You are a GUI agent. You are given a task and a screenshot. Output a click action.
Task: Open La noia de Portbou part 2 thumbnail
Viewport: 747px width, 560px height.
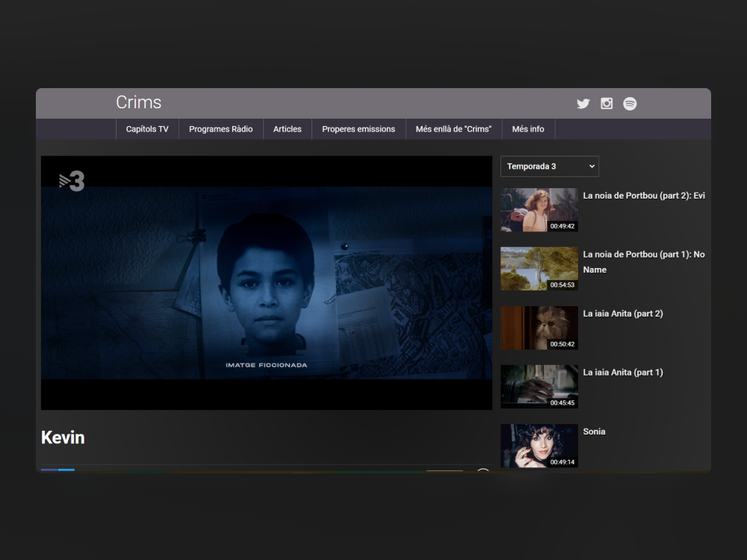click(539, 210)
